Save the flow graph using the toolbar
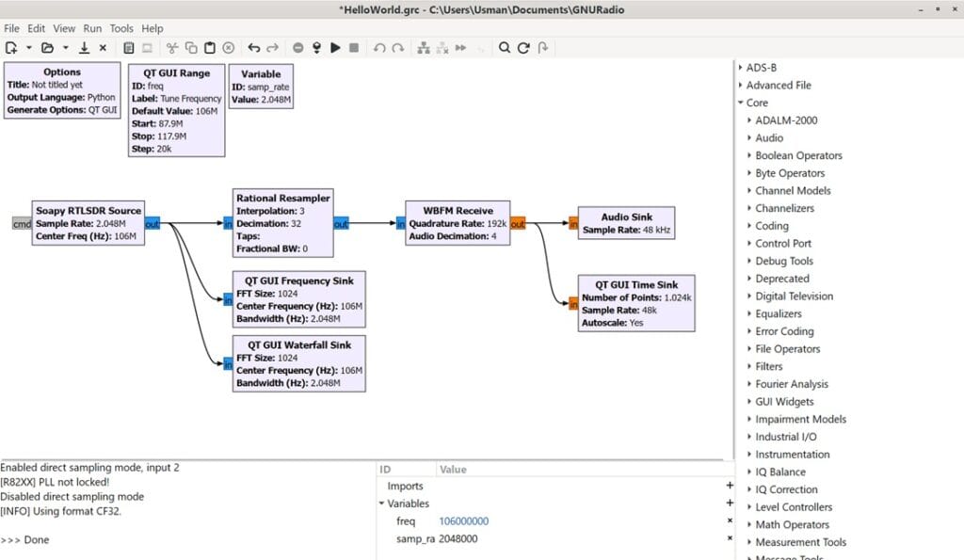The width and height of the screenshot is (964, 560). 84,47
